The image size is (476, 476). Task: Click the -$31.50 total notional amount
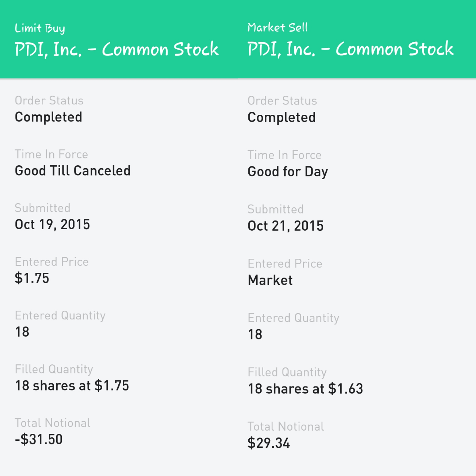coord(39,439)
